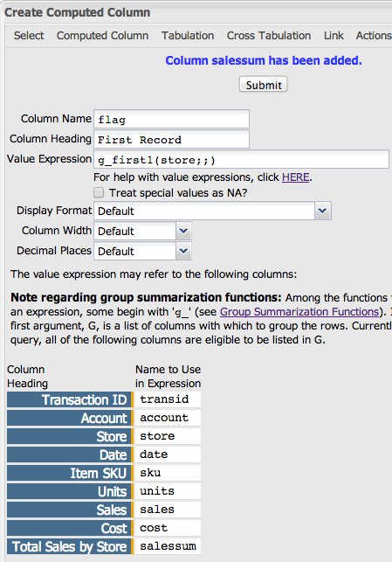Click the account expression name
Screen dimensions: 392x562
pyautogui.click(x=168, y=418)
